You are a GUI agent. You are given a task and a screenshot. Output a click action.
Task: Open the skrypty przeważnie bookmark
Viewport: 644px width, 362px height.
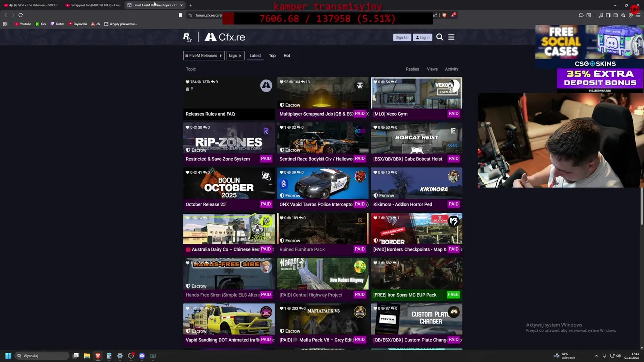[120, 24]
